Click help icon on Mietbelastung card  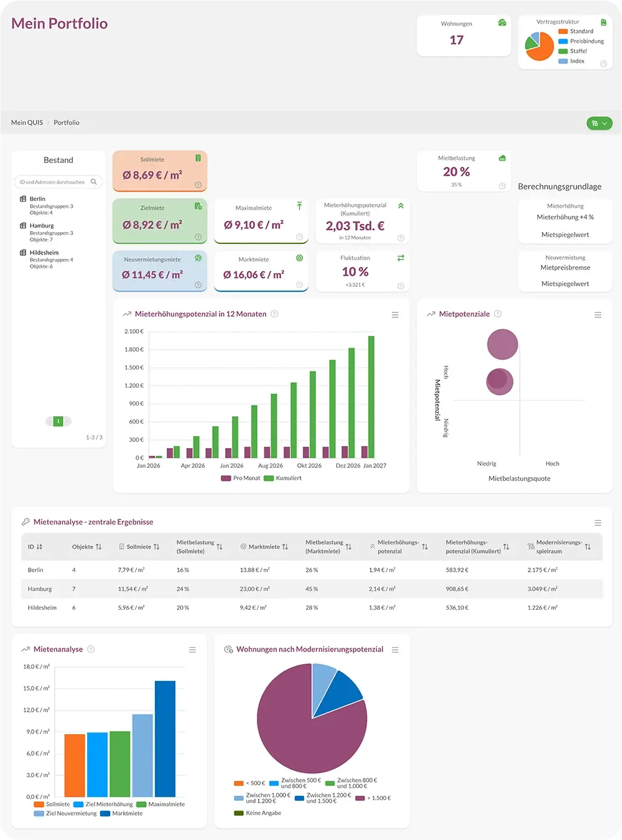click(x=502, y=186)
